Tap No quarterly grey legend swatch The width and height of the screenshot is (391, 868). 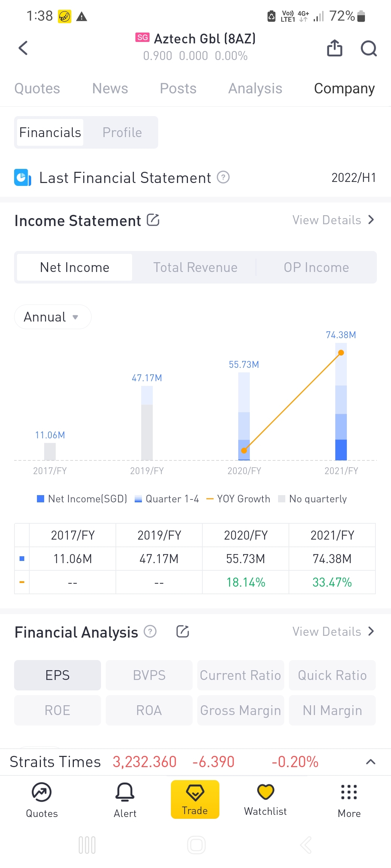point(282,499)
